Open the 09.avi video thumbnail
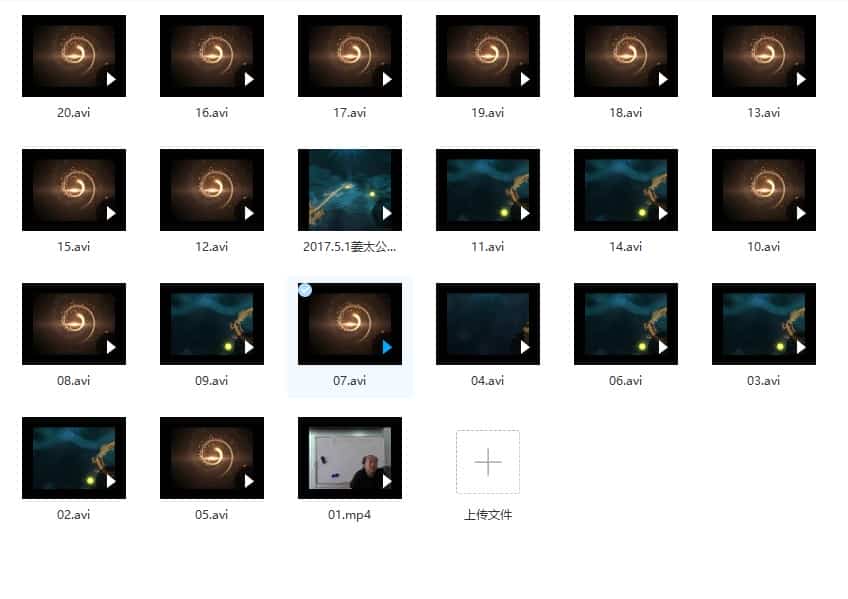Screen dimensions: 848x599 211,324
